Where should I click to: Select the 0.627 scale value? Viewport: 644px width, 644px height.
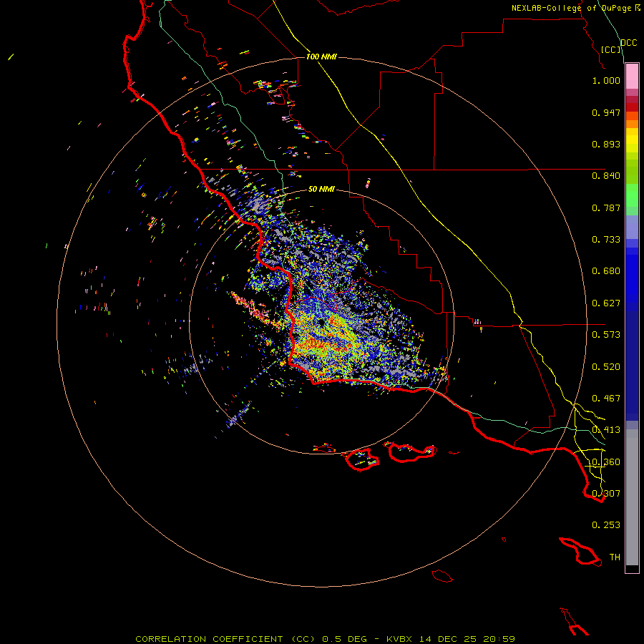tap(606, 303)
